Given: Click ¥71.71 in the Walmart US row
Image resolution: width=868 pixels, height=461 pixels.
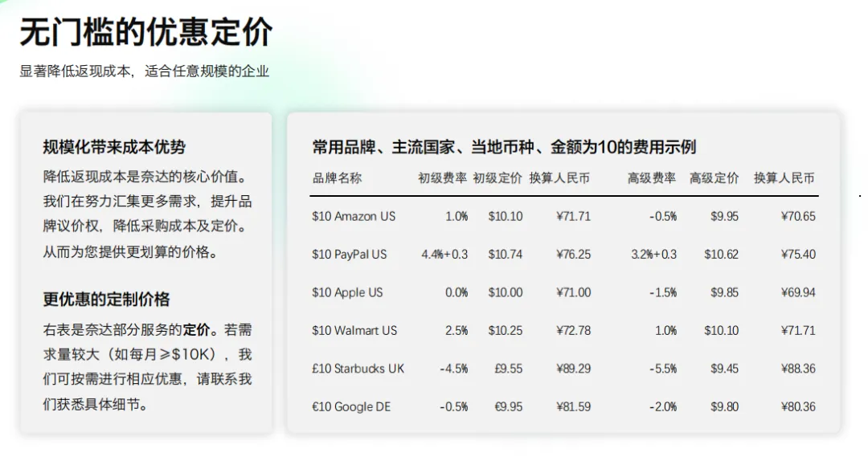Looking at the screenshot, I should [798, 331].
